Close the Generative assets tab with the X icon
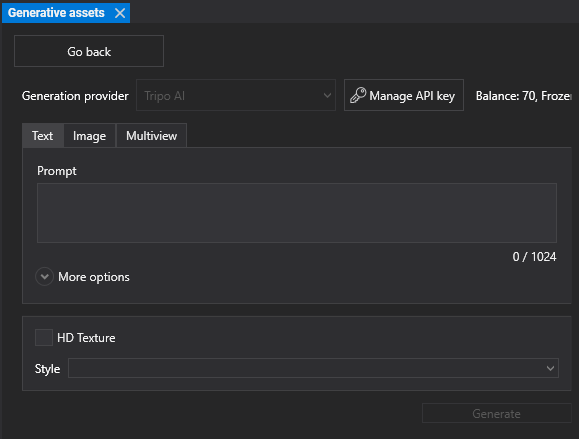Image resolution: width=579 pixels, height=439 pixels. [x=120, y=13]
